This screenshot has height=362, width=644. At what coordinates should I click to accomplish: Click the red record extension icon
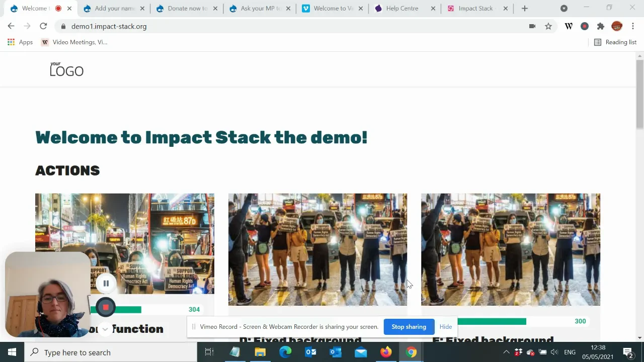tap(585, 26)
